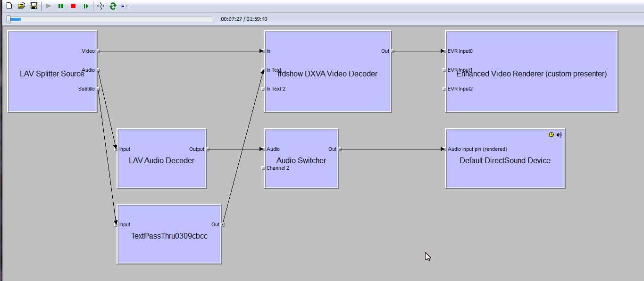Click the Video output pin on LAV Splitter
Screen dimensions: 644x281
pyautogui.click(x=98, y=51)
